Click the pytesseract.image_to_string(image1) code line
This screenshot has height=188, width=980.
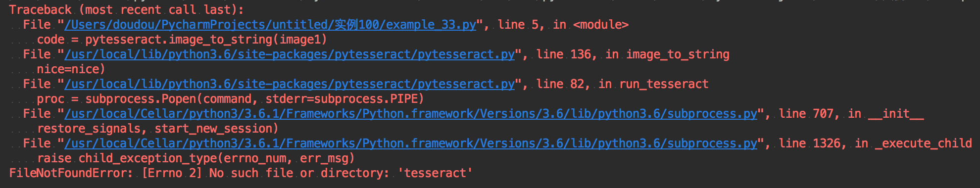pos(182,40)
